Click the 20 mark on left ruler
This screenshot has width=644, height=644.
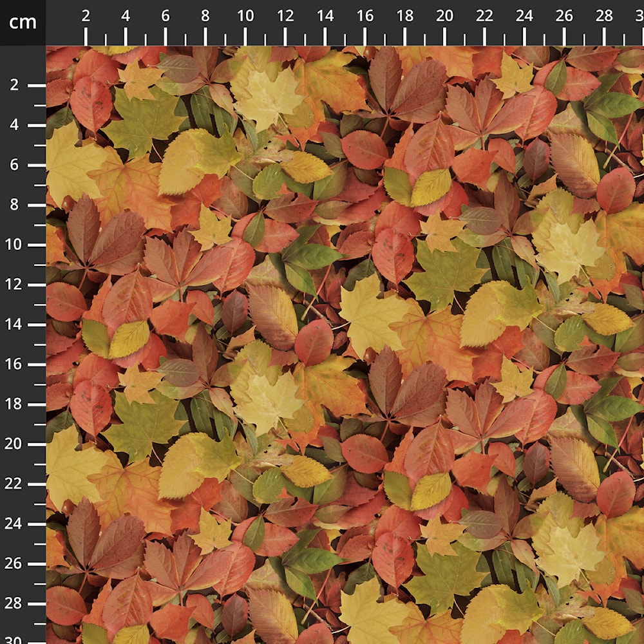pyautogui.click(x=13, y=444)
